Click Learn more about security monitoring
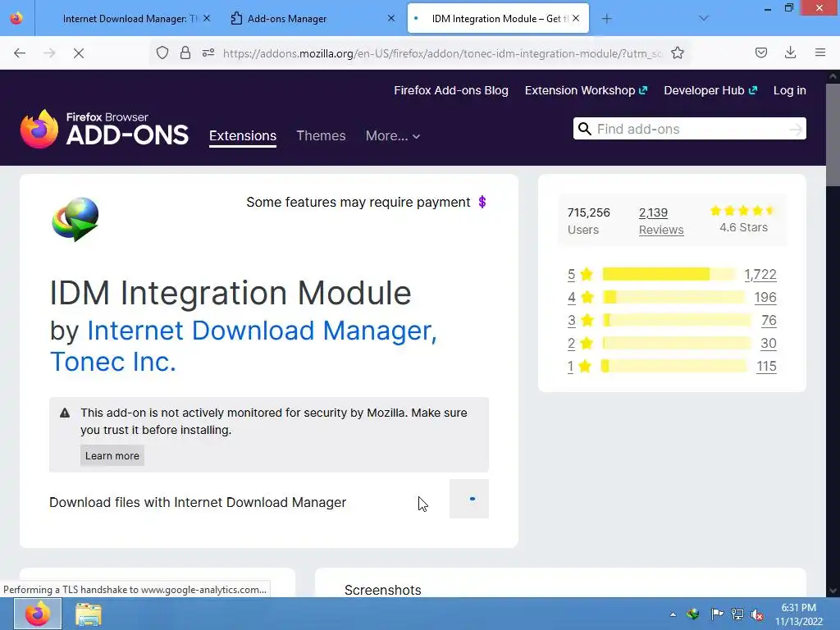Screen dimensions: 840x630 [112, 455]
